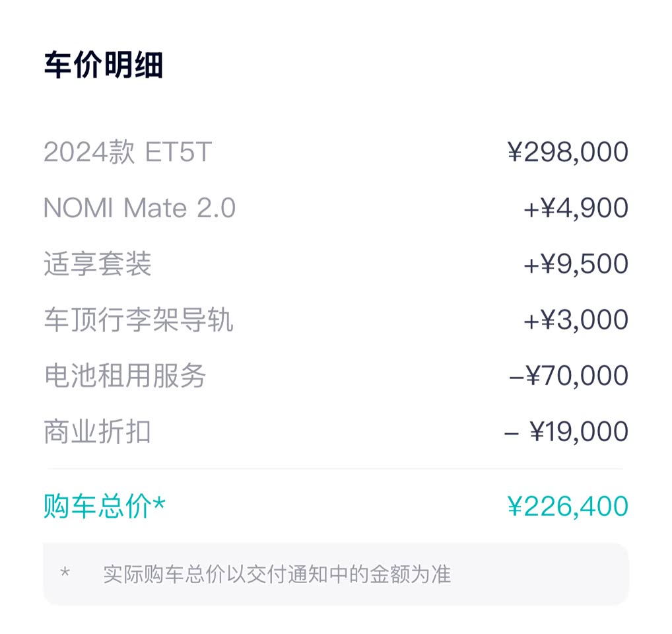Tap the NOMI Mate 2.0 item

(139, 209)
